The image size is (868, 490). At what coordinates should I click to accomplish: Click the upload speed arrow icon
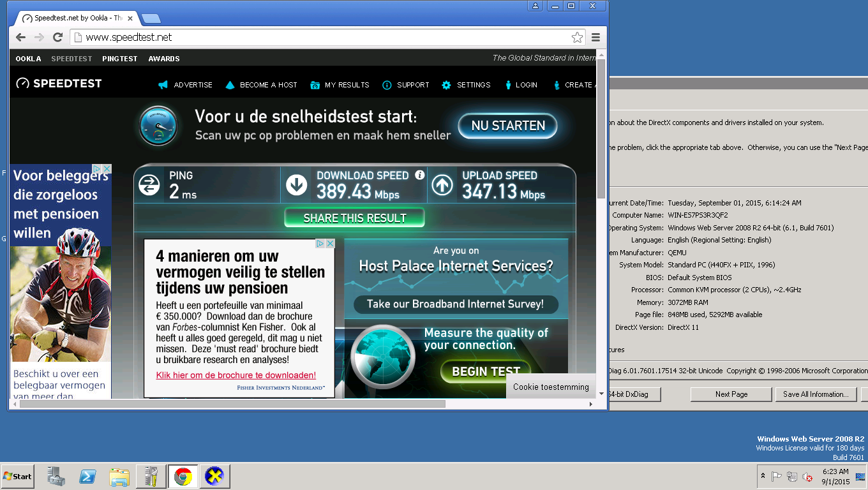(442, 185)
